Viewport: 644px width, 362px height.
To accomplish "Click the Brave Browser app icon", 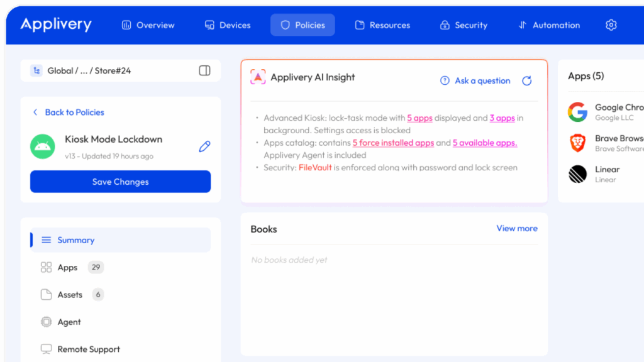I will point(577,143).
